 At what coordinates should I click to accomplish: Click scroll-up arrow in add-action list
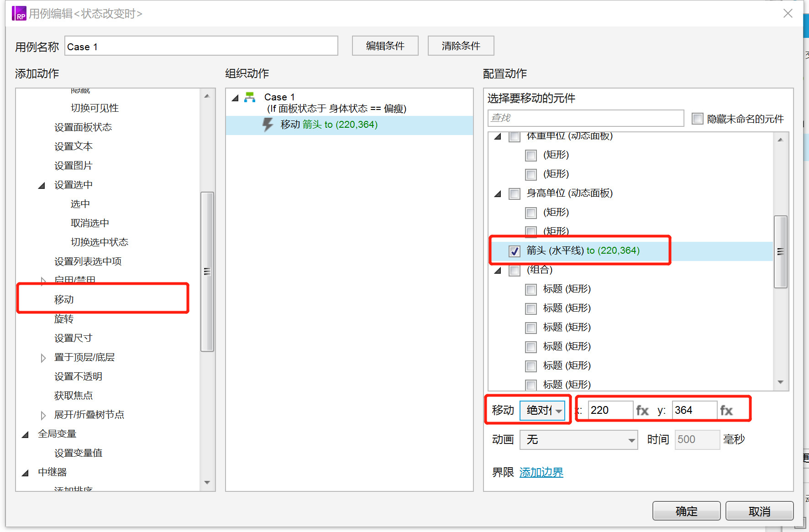[207, 96]
